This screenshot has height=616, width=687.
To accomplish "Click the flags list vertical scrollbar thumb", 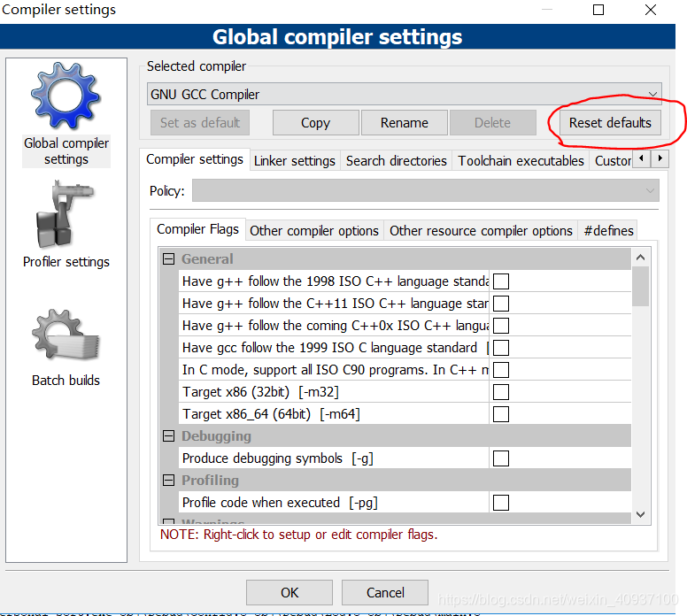I will pos(641,287).
